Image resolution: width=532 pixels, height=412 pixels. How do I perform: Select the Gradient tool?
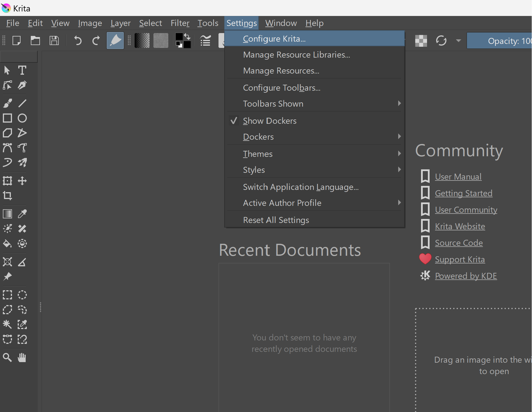[7, 214]
